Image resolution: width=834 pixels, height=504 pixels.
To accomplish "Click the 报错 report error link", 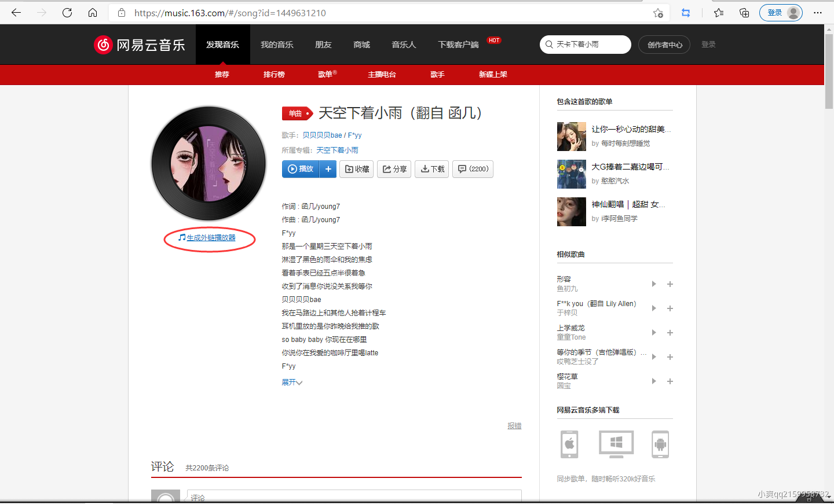I will pyautogui.click(x=514, y=426).
